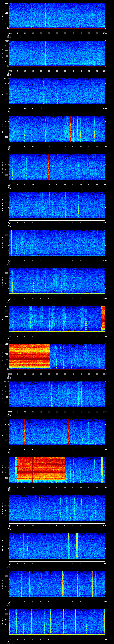The width and height of the screenshot is (114, 644).
Task: Click the '30' second tick under the 1:16:00 spectrogram
Action: click(x=57, y=33)
